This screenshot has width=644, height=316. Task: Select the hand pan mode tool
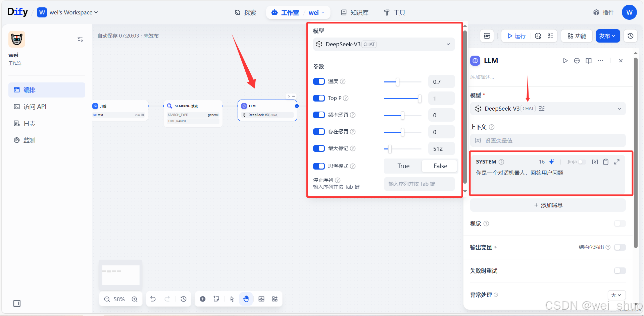(x=246, y=299)
